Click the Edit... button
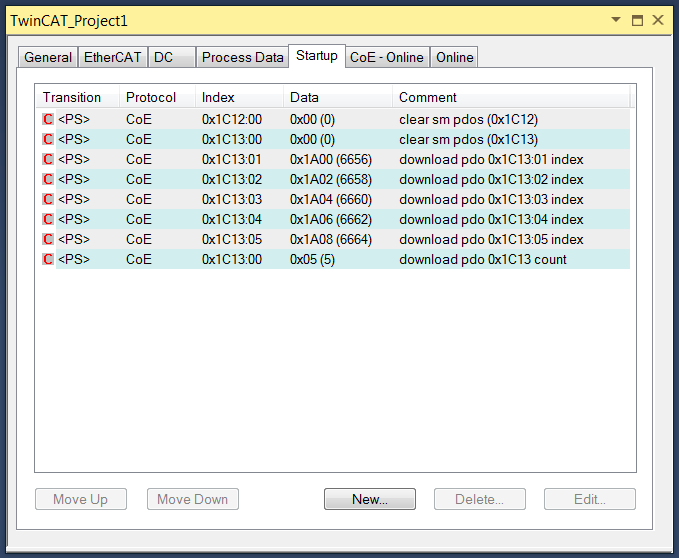Image resolution: width=679 pixels, height=558 pixels. [590, 499]
